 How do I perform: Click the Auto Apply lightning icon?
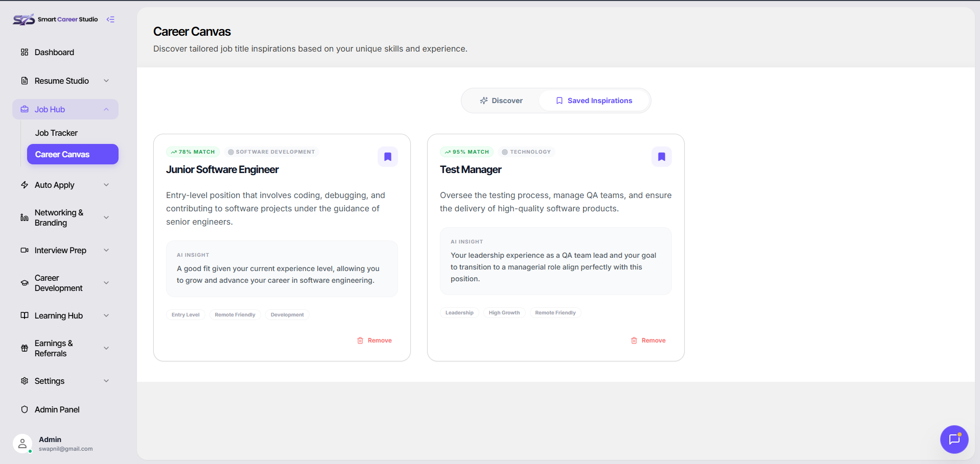click(x=25, y=185)
